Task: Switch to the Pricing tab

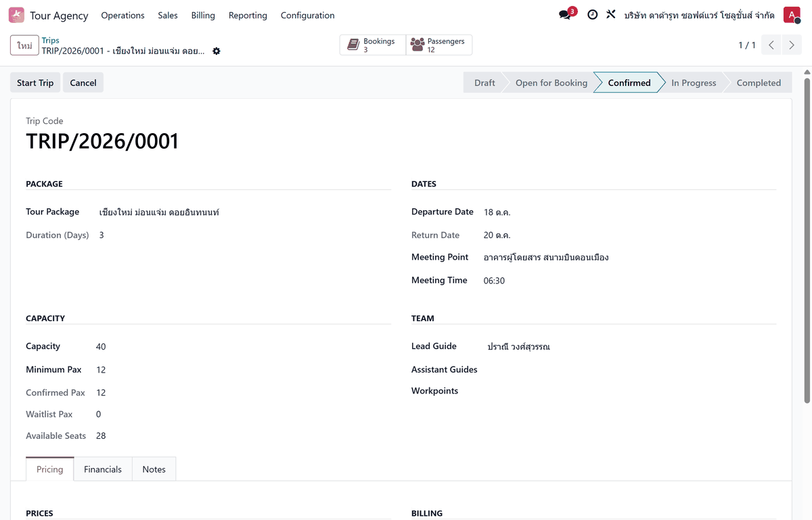Action: pos(50,469)
